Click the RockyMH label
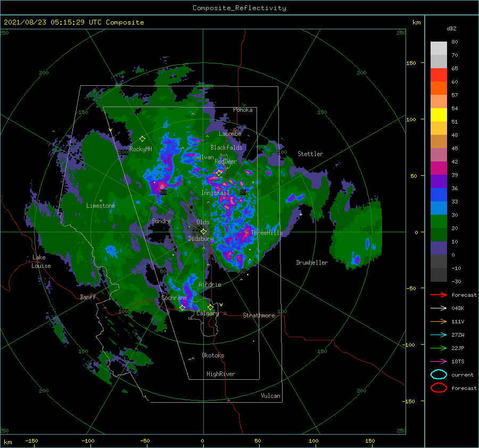The height and width of the screenshot is (448, 479). coord(141,149)
